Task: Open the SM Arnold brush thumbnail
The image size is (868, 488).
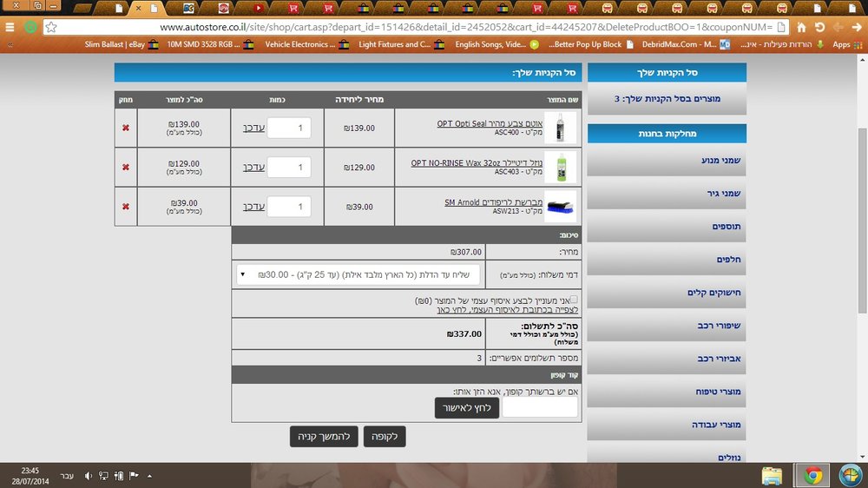Action: 560,207
